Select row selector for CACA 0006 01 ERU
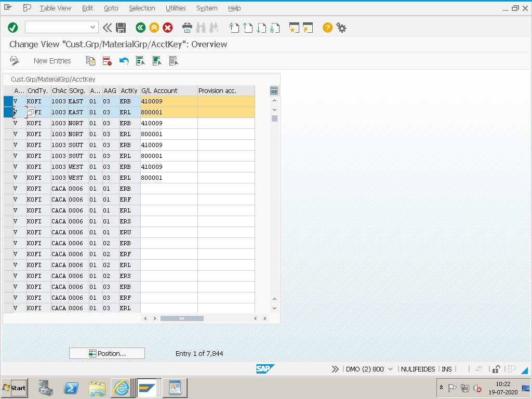This screenshot has width=532, height=399. pos(8,232)
